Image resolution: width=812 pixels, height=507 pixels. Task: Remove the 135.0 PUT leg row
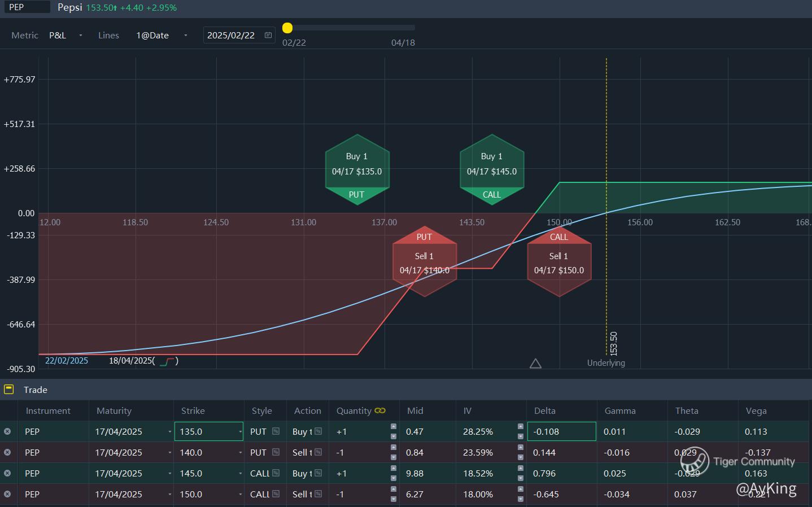[x=7, y=431]
